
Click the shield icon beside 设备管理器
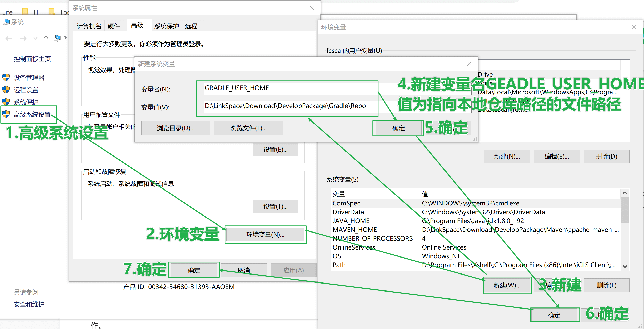coord(6,77)
